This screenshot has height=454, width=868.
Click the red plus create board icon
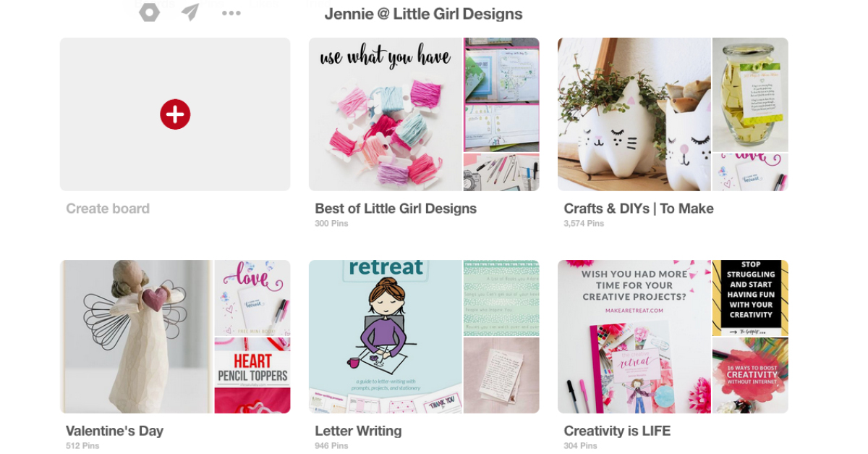point(175,114)
